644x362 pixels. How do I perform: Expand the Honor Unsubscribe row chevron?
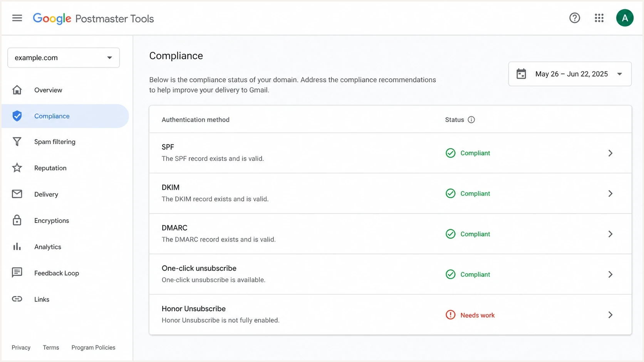tap(610, 315)
